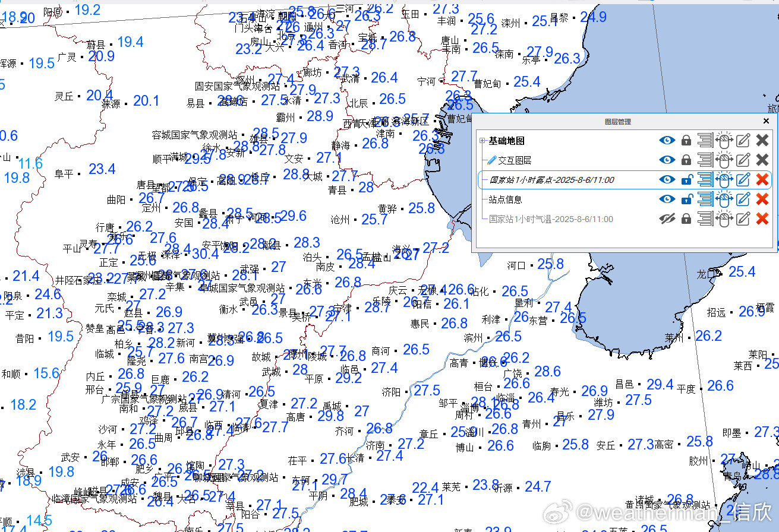The width and height of the screenshot is (779, 532).
Task: Unlock the 基础地图 layer padlock
Action: pos(686,141)
